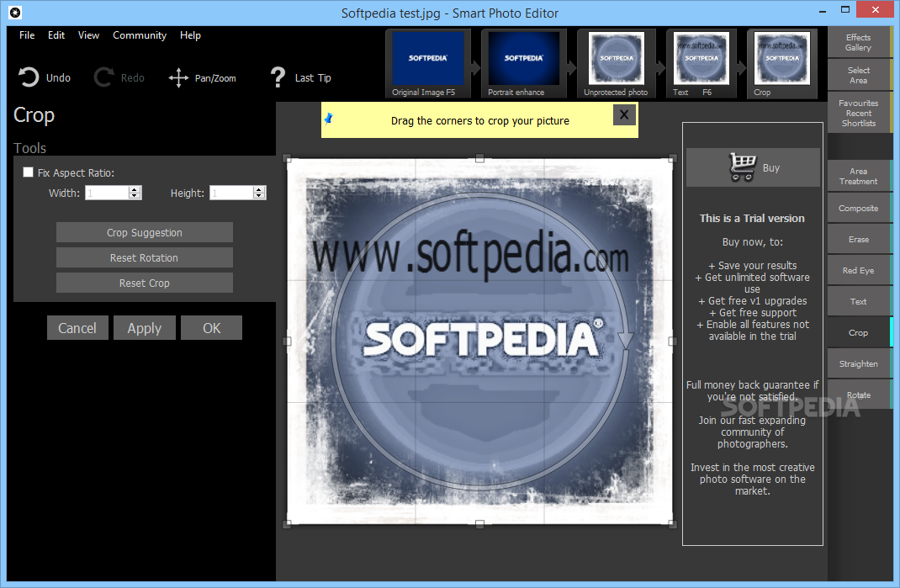Select the Original Image F5 thumbnail
Screen dimensions: 900x588
click(x=427, y=64)
